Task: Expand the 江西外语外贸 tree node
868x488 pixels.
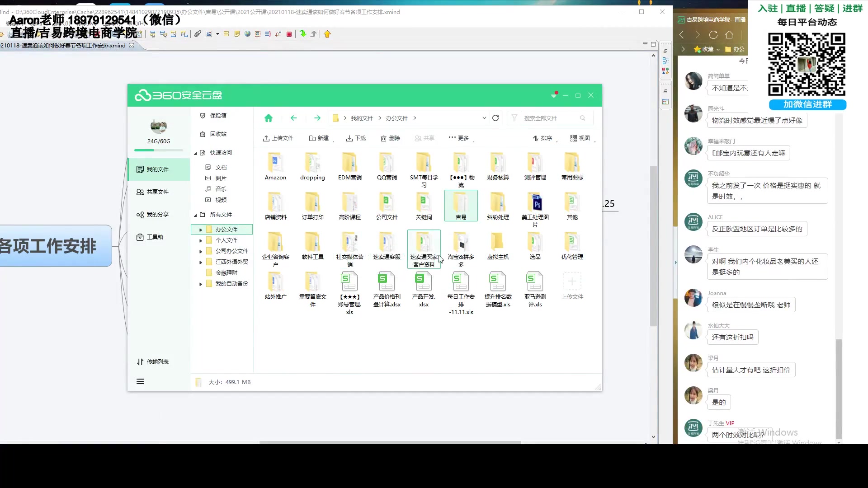Action: coord(201,262)
